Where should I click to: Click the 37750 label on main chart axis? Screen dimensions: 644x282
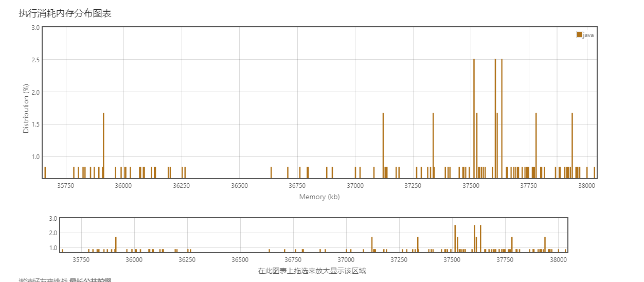(x=529, y=186)
